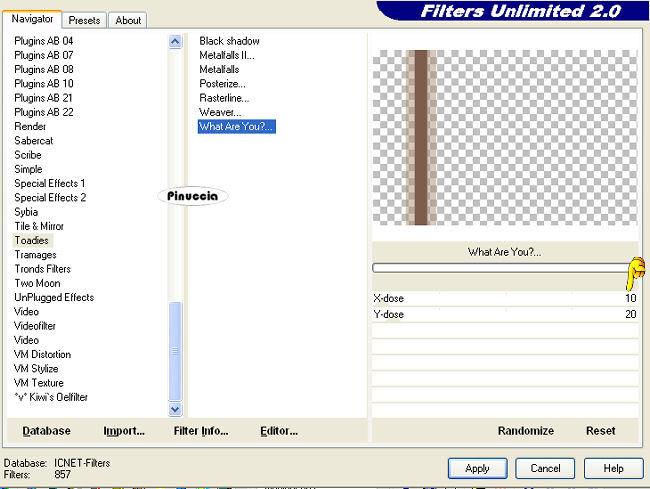Open the Editor... button
Image resolution: width=650 pixels, height=489 pixels.
(x=279, y=431)
